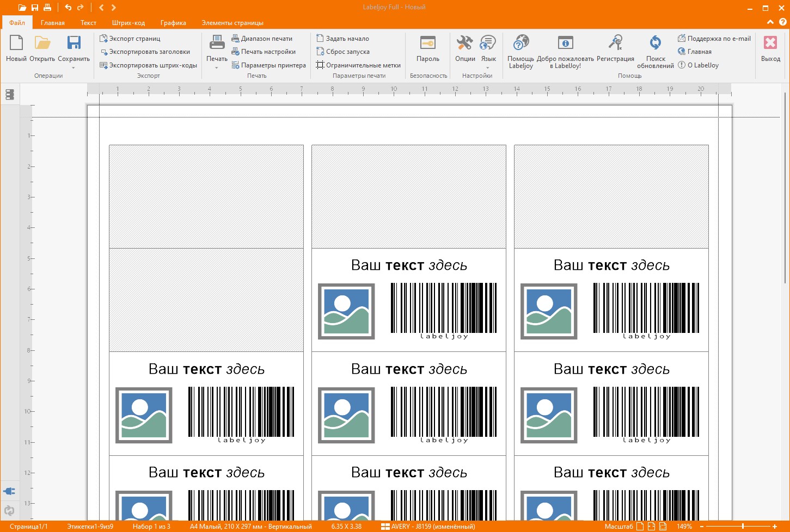This screenshot has height=532, width=790.
Task: Switch to the Файл tab
Action: click(x=17, y=23)
